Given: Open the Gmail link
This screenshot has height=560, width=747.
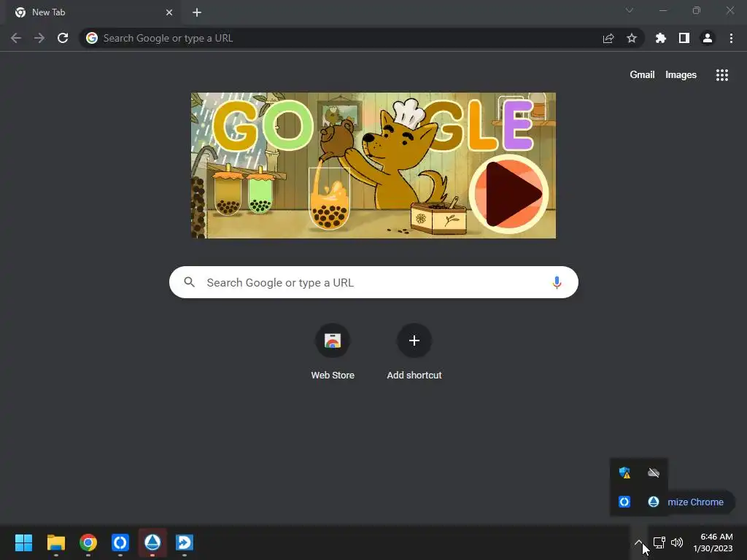Looking at the screenshot, I should click(x=642, y=75).
